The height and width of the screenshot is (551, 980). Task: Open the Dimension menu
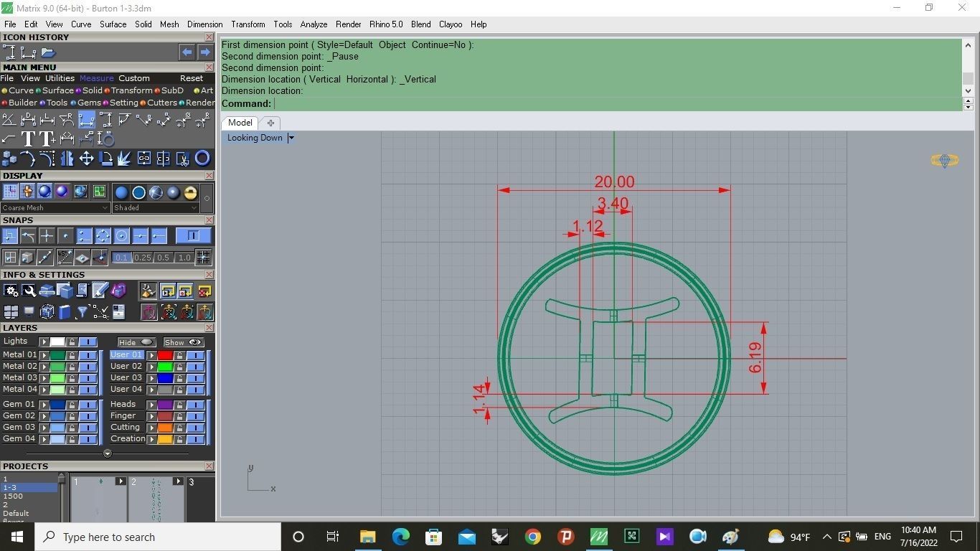click(x=205, y=24)
